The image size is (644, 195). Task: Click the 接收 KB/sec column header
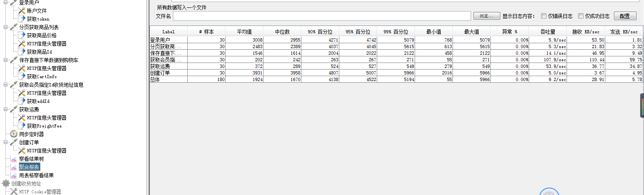586,32
